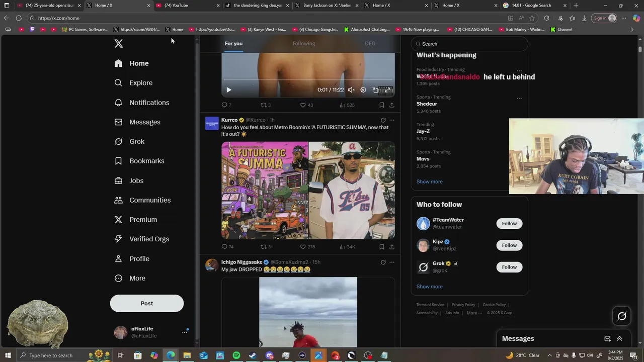Open Notifications from the sidebar
Screen dimensions: 644x362
(142, 103)
